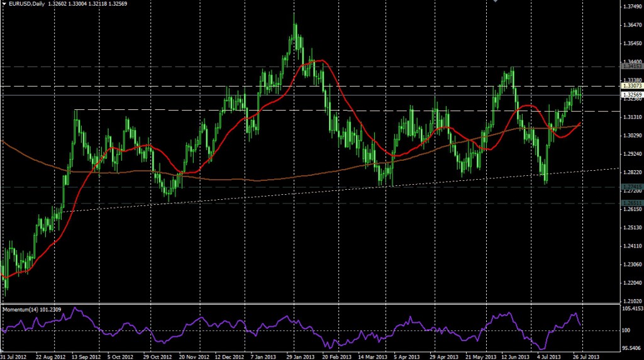This screenshot has width=644, height=360.
Task: Select the 1.33073 highlighted price label
Action: 631,86
